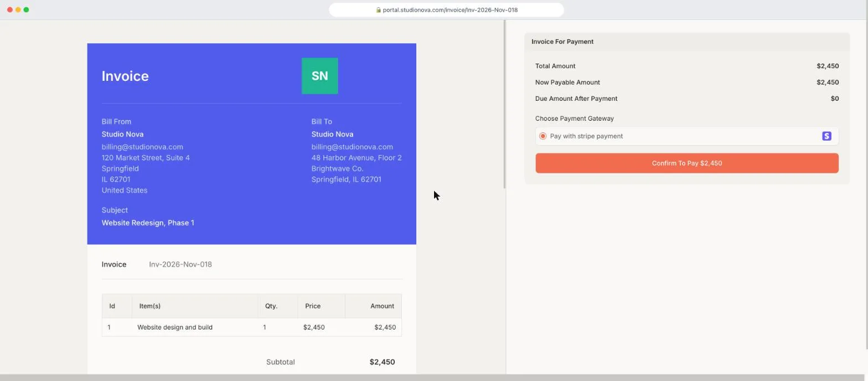Click the $0 due amount value

pyautogui.click(x=834, y=99)
